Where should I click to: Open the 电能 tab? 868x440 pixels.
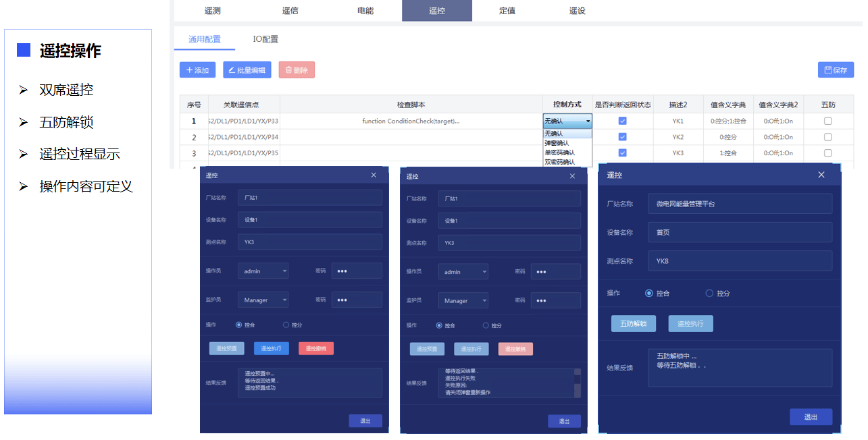(x=365, y=11)
